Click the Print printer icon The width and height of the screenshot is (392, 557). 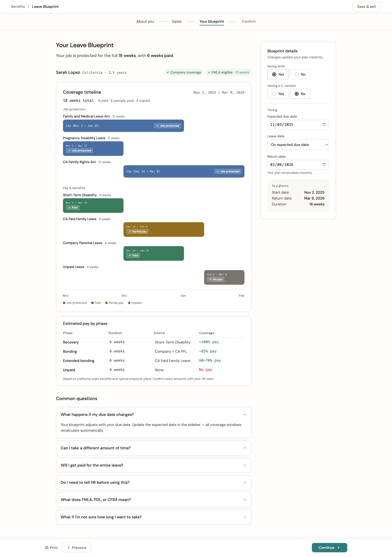point(47,547)
